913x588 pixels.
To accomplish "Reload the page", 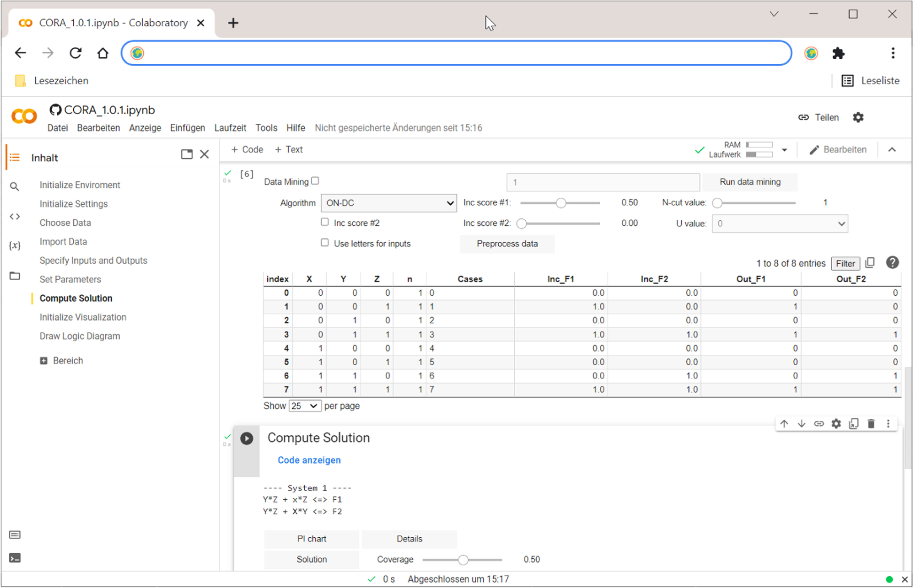I will (76, 53).
